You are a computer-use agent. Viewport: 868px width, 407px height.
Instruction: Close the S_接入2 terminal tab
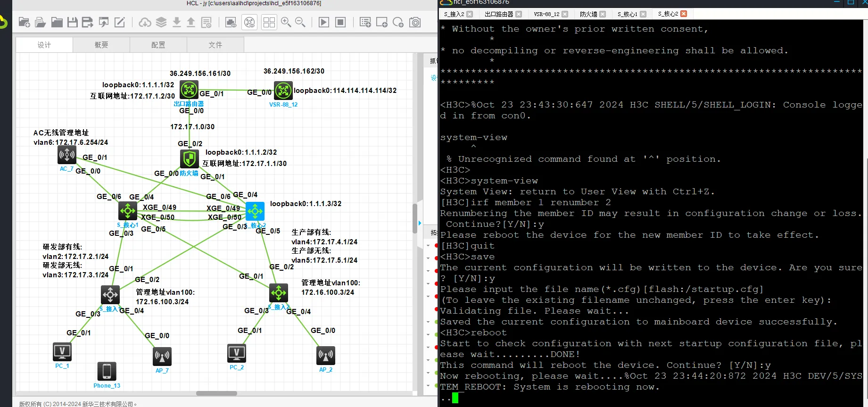pos(470,14)
